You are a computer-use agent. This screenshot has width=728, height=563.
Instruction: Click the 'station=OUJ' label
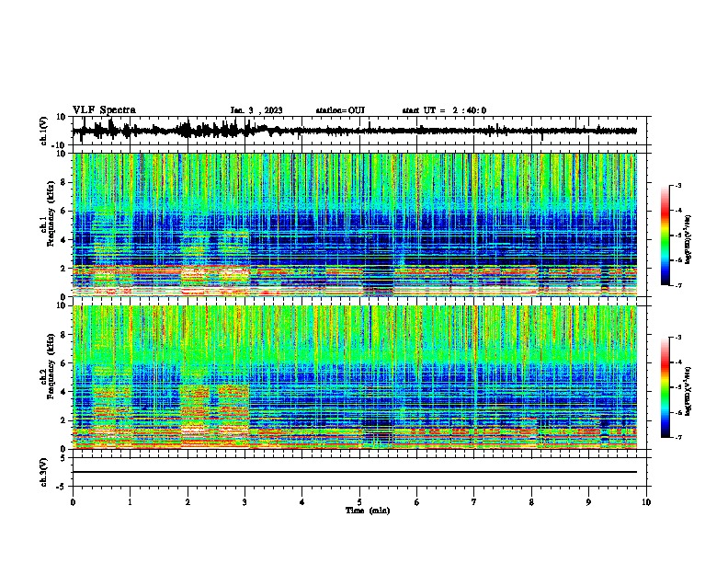pos(340,110)
